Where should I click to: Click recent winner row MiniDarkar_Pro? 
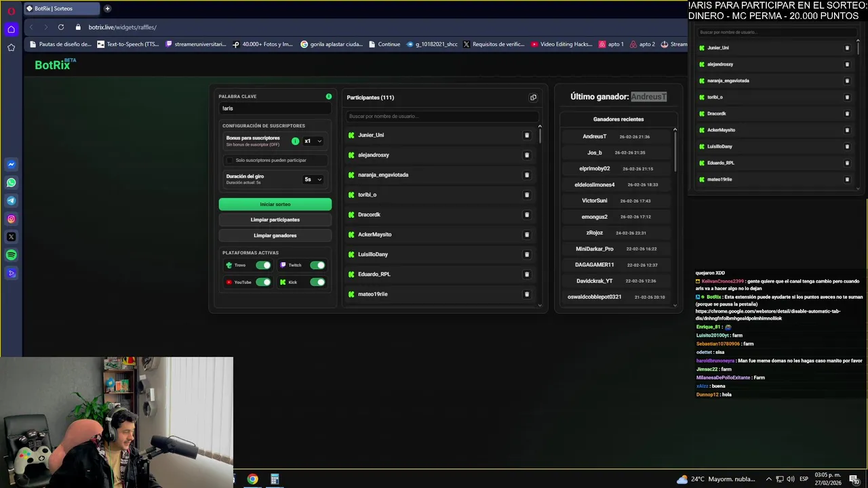[x=616, y=249]
